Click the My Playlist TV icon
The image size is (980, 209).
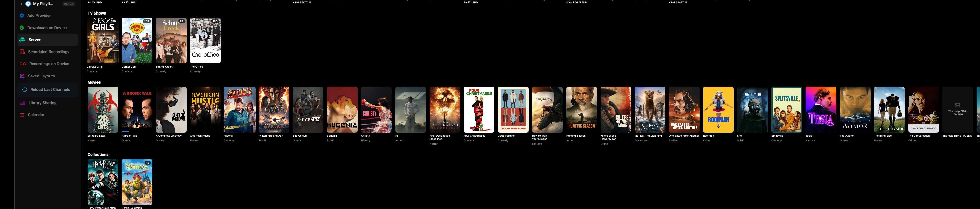[x=28, y=4]
